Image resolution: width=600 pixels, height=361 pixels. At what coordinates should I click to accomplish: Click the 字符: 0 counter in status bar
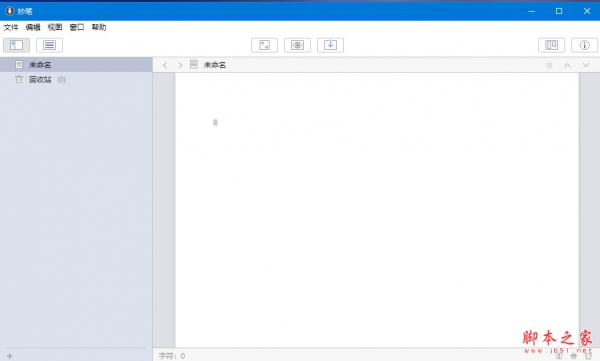click(172, 356)
